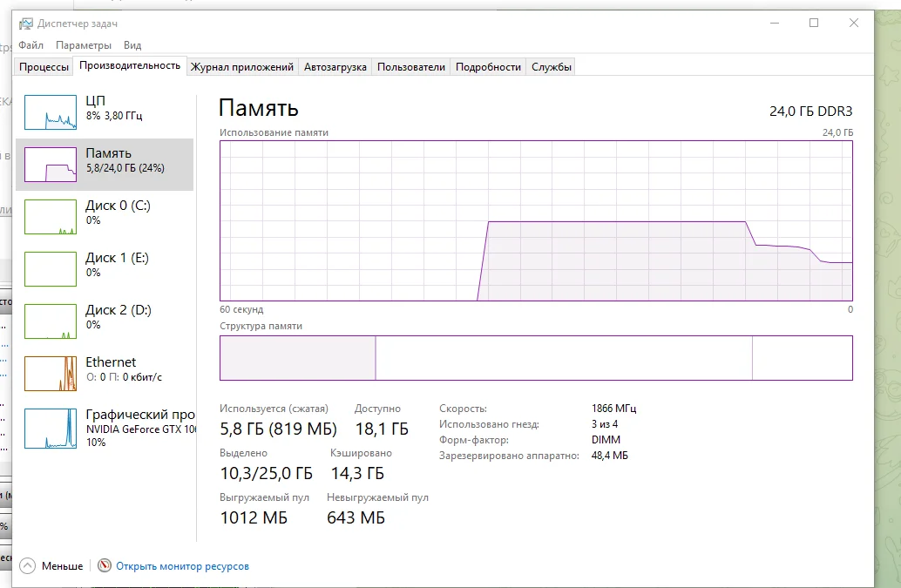Select the ЦП mini graph thumbnail
This screenshot has height=588, width=901.
51,112
